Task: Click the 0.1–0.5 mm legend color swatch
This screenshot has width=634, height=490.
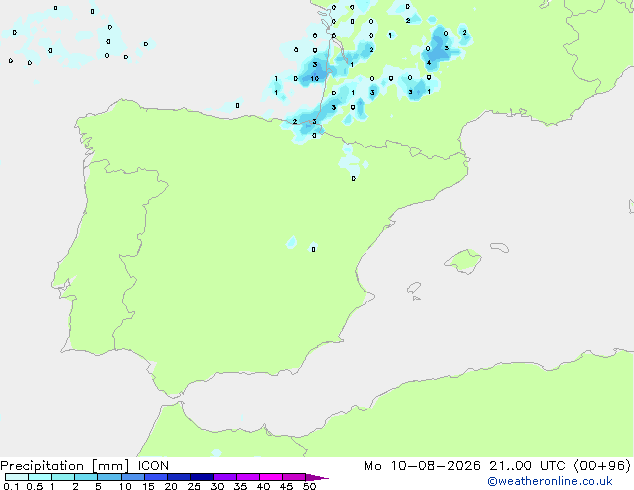Action: (17, 477)
